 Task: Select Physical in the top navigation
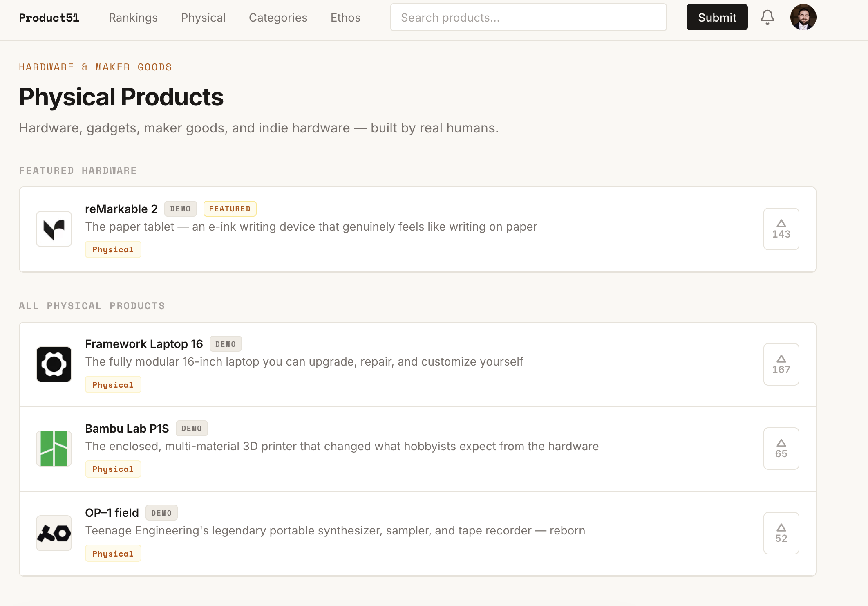(x=203, y=18)
